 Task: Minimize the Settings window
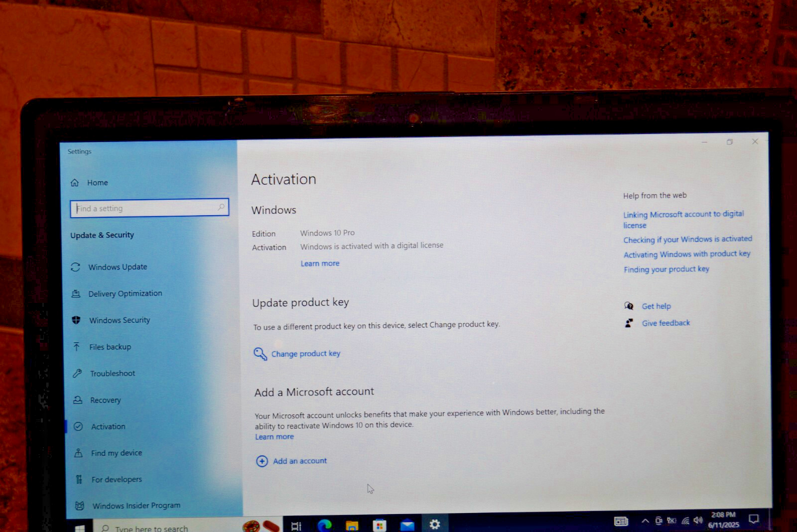tap(704, 142)
